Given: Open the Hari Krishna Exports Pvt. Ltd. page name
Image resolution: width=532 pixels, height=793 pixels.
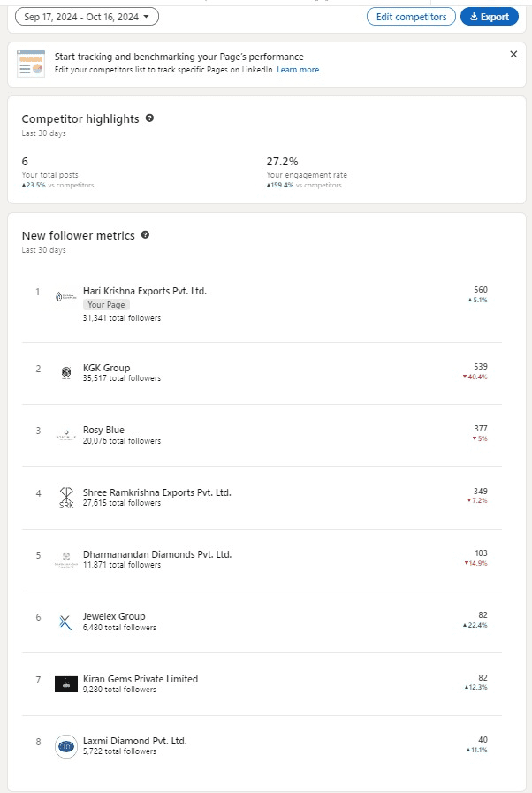Looking at the screenshot, I should point(145,291).
